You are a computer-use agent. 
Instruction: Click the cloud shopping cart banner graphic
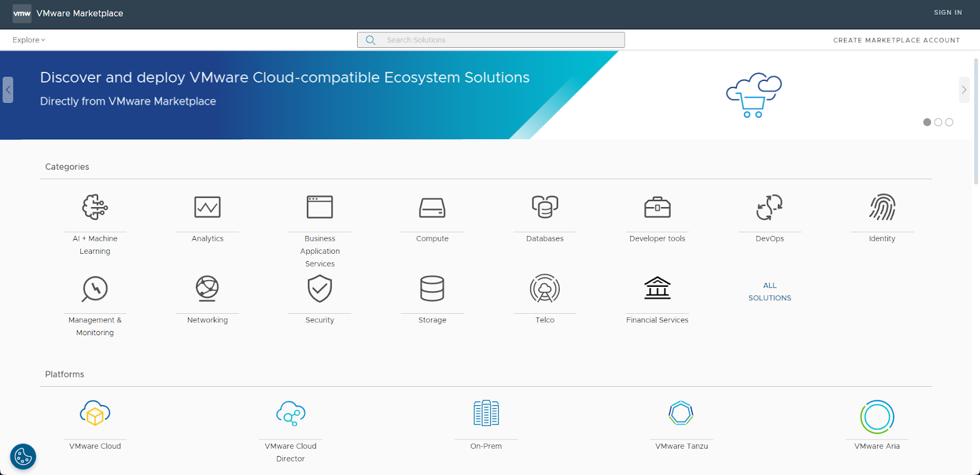pos(754,95)
